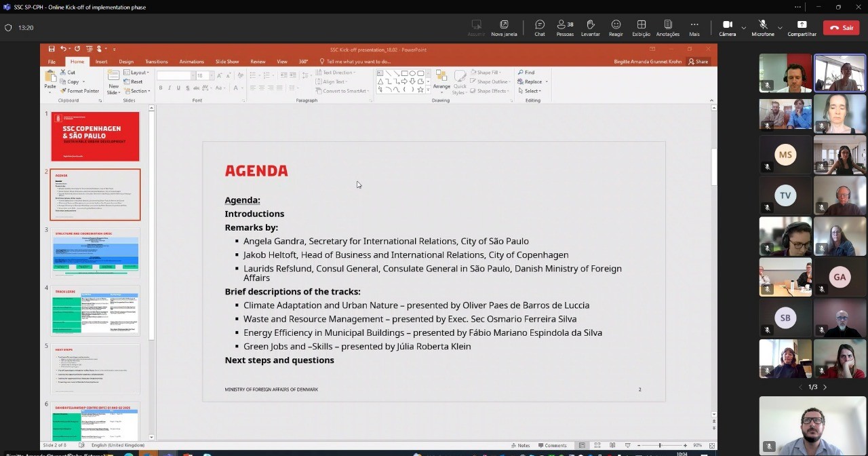Click Tell me what you want to do
The height and width of the screenshot is (456, 868).
pos(355,62)
